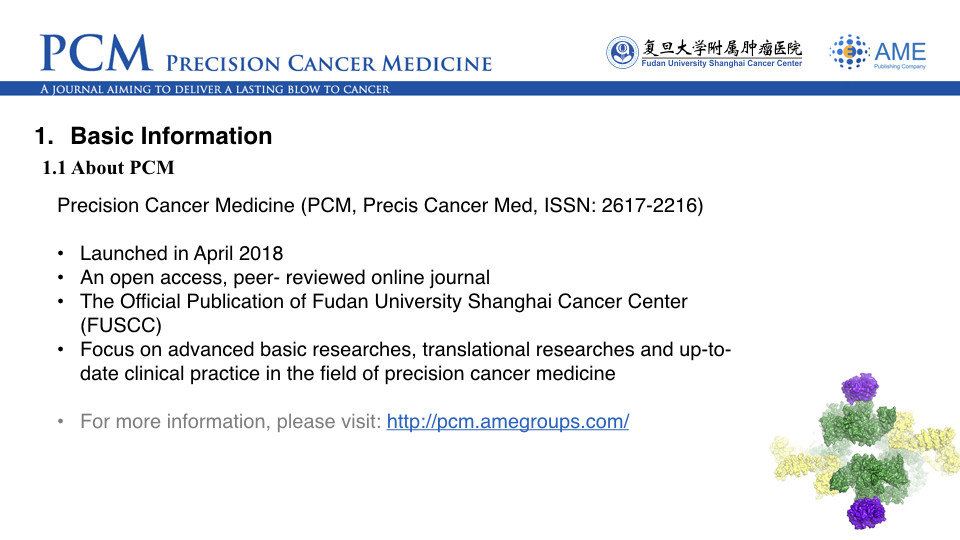Screen dimensions: 960x540
Task: Open the pcm.amegroups.com hyperlink
Action: 508,421
